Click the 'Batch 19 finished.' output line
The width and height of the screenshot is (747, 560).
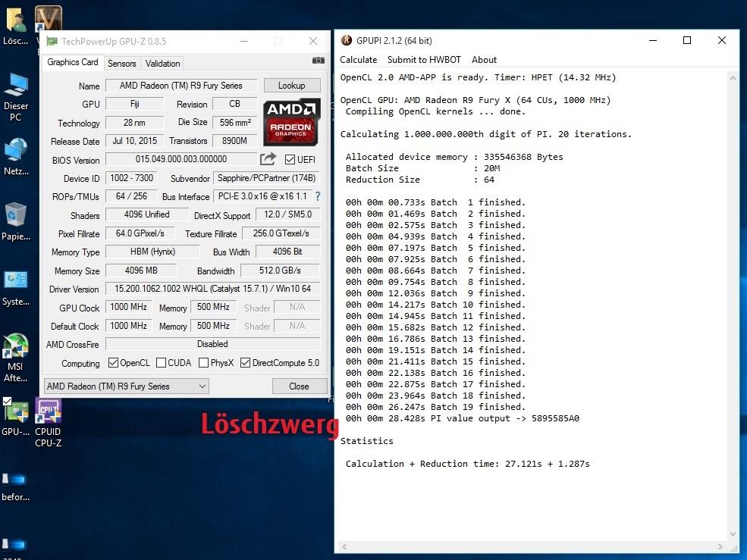coord(435,407)
